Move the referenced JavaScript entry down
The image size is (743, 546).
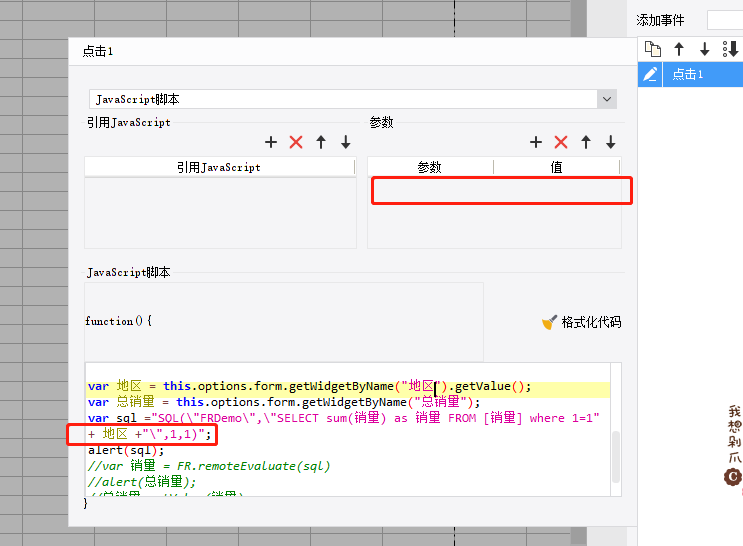[346, 142]
